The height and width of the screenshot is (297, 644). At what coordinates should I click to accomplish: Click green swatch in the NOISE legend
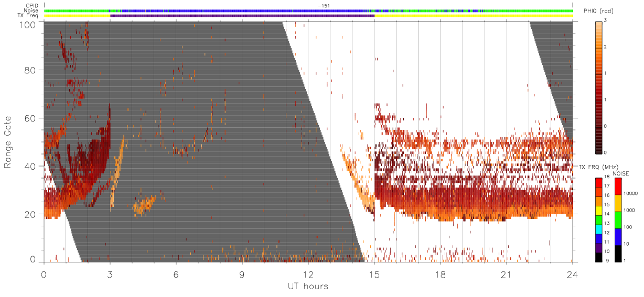[x=618, y=220]
